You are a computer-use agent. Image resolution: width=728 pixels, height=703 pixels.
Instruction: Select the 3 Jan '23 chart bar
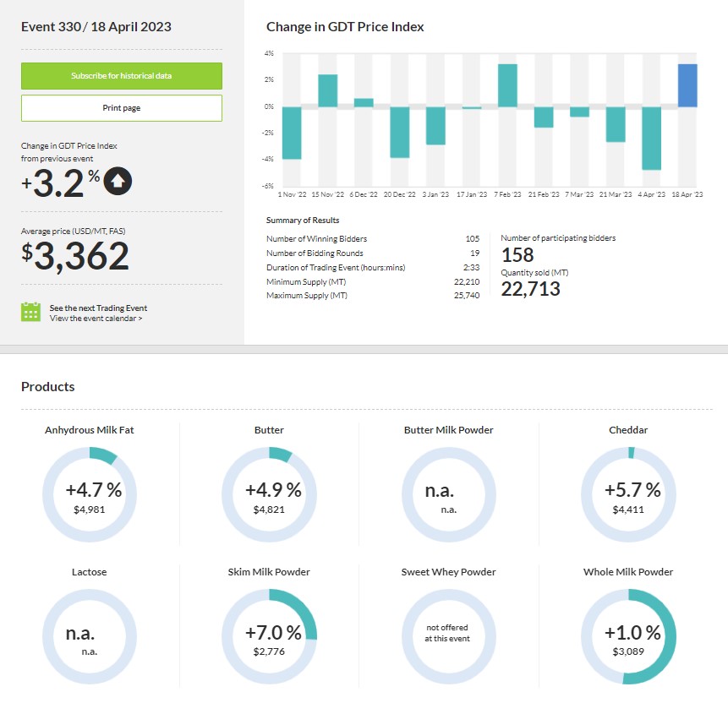pyautogui.click(x=435, y=126)
